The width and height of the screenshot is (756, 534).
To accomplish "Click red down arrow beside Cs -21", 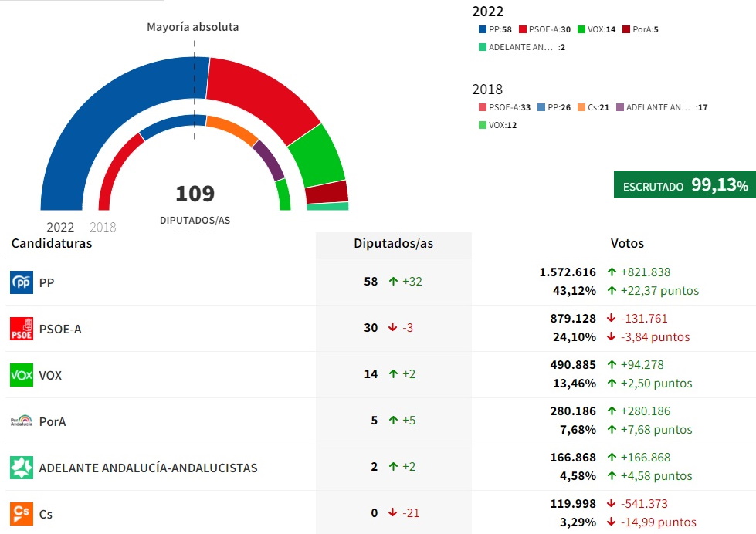I will click(393, 513).
